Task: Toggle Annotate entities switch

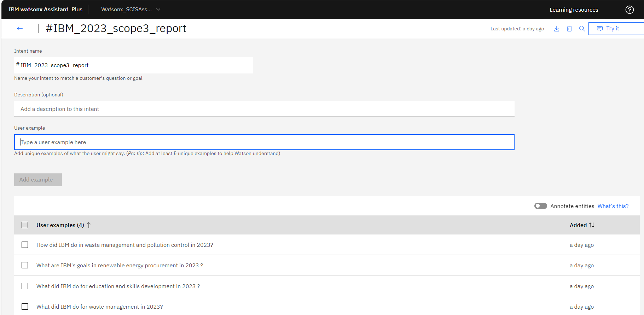Action: pyautogui.click(x=540, y=206)
